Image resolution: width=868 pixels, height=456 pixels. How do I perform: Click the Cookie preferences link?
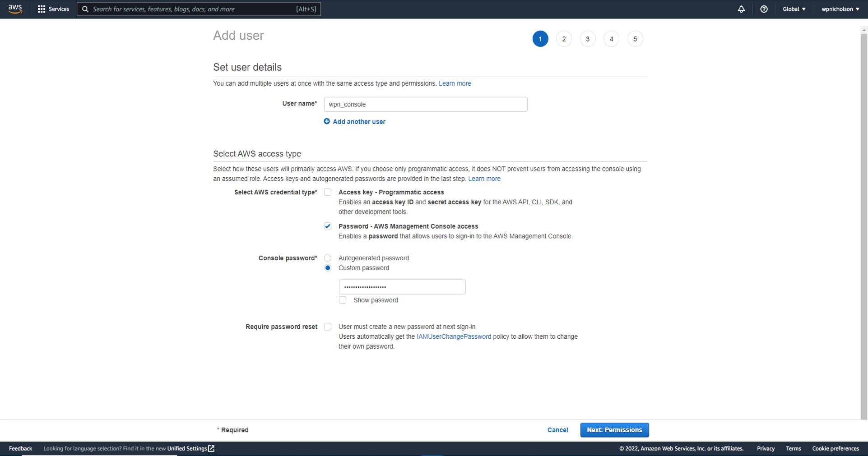coord(835,448)
